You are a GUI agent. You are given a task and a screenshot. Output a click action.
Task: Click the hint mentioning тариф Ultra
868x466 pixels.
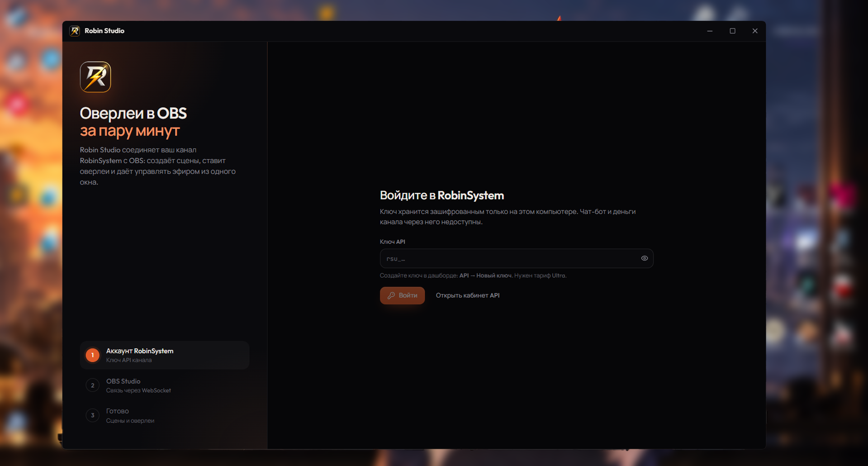473,276
